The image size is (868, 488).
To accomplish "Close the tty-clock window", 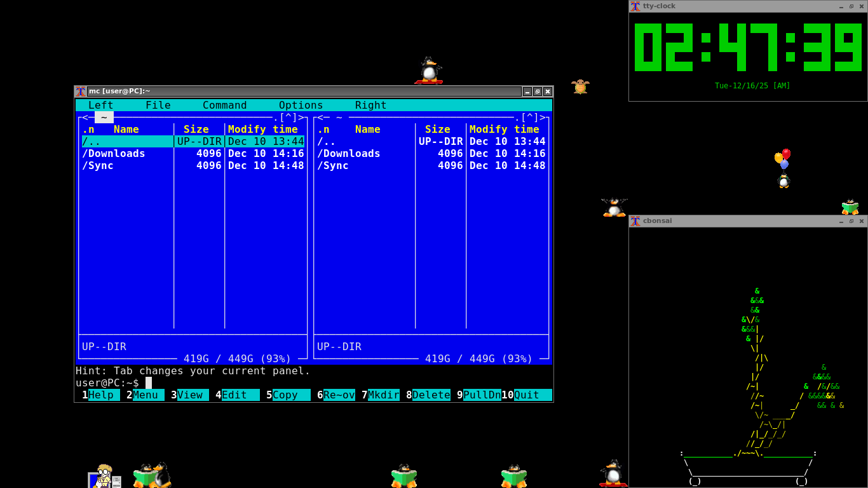I will 862,6.
